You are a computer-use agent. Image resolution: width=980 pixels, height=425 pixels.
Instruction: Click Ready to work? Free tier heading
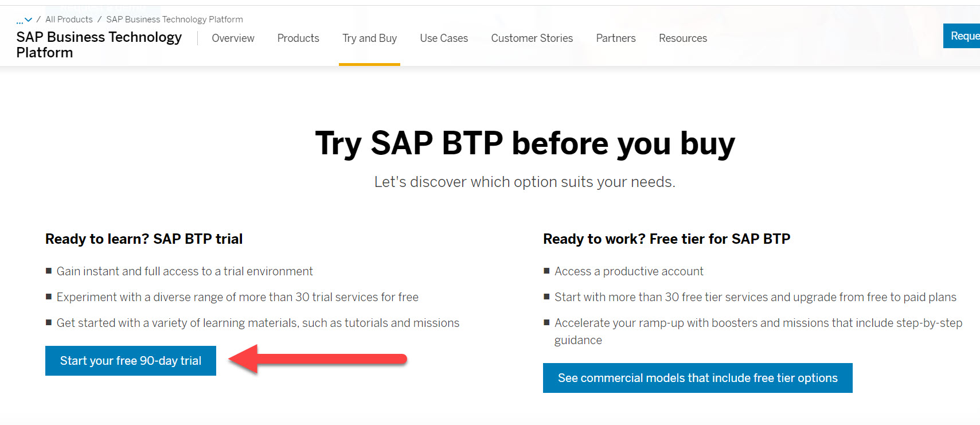[x=666, y=239]
